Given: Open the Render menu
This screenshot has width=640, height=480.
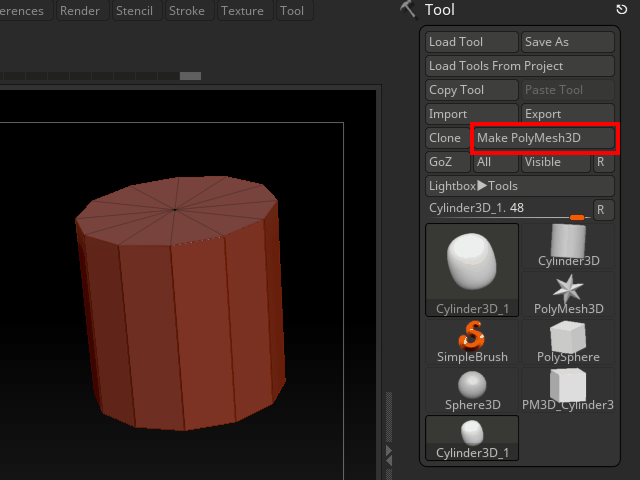Looking at the screenshot, I should pos(80,11).
